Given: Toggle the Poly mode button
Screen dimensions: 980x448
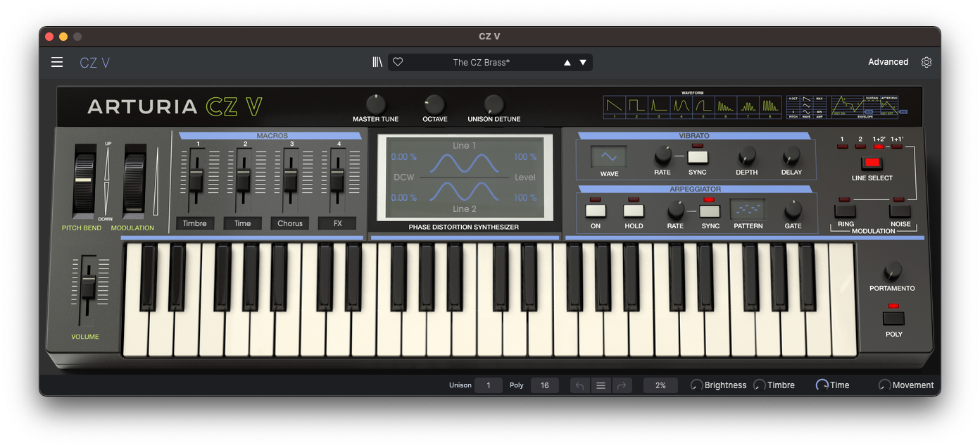Looking at the screenshot, I should point(893,318).
